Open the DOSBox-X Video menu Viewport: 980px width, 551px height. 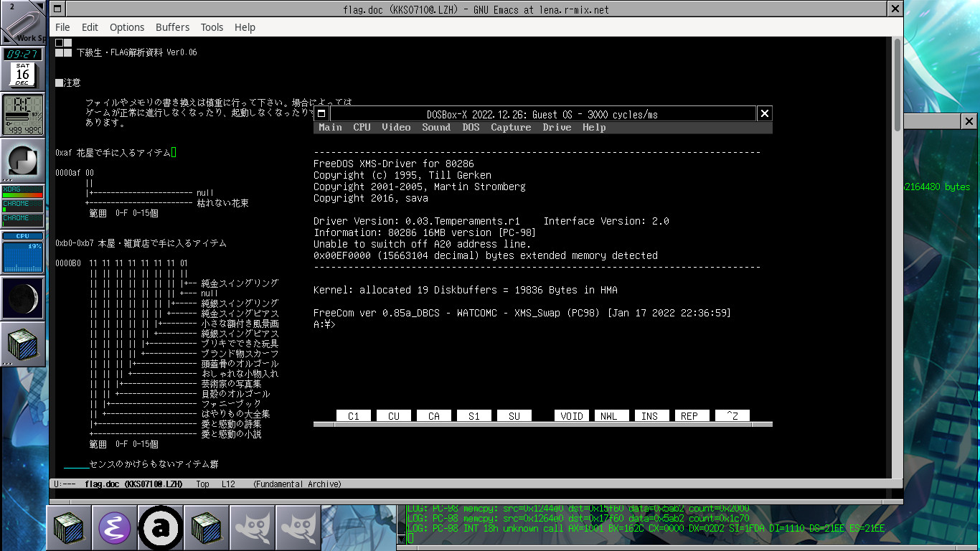pyautogui.click(x=396, y=128)
